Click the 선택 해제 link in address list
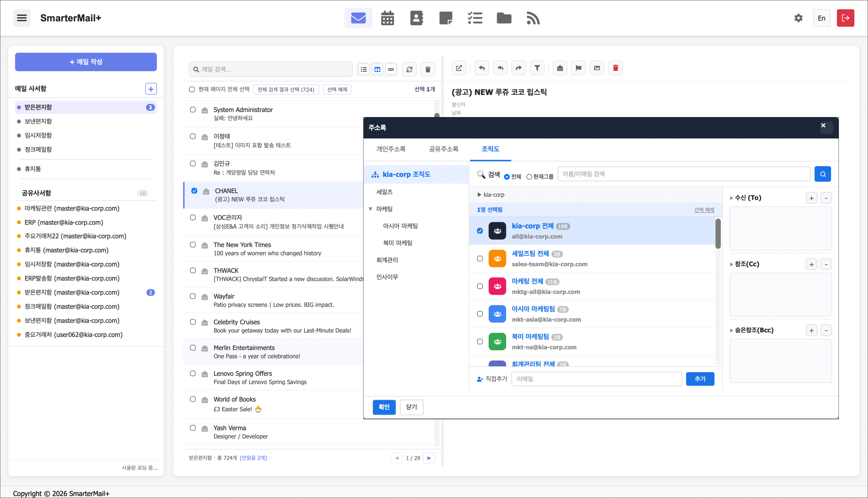The image size is (868, 498). pos(704,210)
